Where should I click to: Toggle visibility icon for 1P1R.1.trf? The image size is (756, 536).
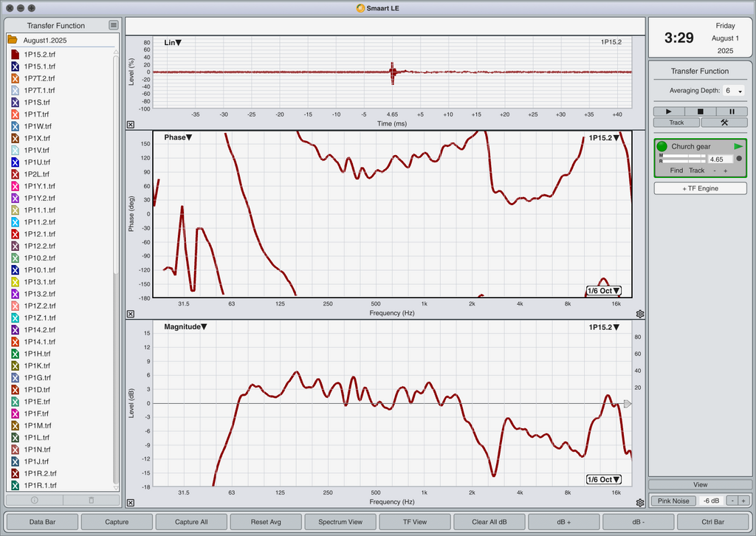point(15,485)
